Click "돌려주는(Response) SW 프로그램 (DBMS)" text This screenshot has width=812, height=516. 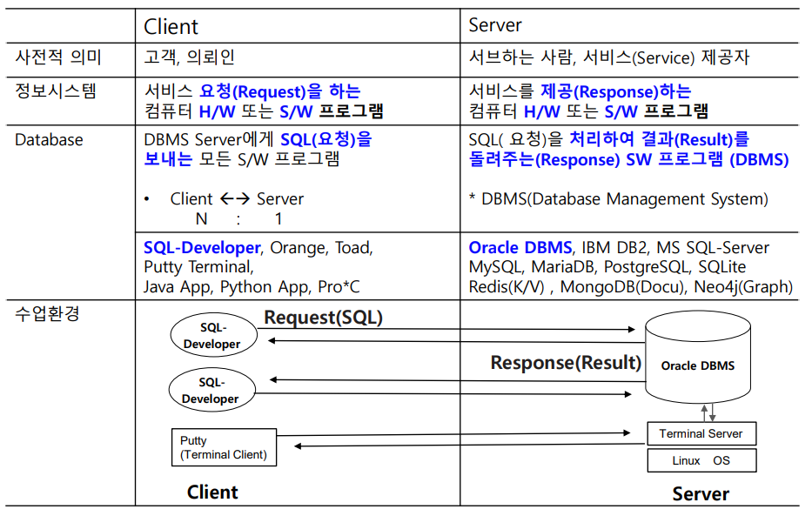(x=628, y=159)
